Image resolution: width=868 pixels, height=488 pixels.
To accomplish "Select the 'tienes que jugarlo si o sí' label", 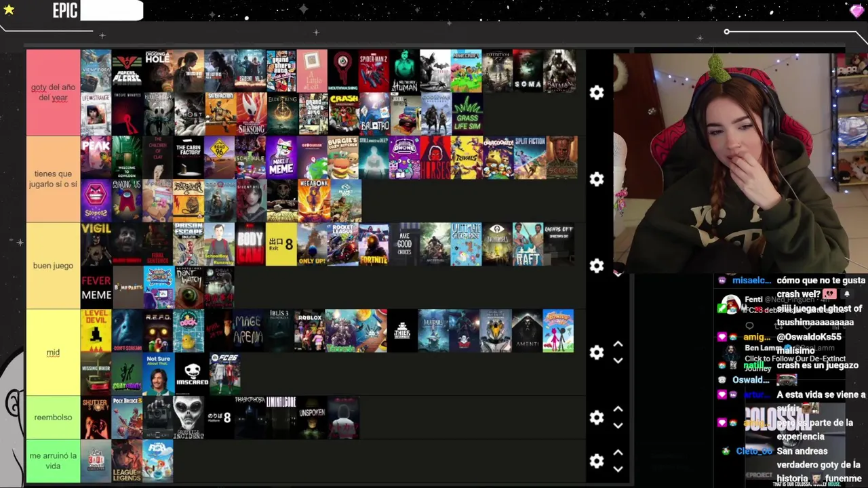I will click(53, 179).
